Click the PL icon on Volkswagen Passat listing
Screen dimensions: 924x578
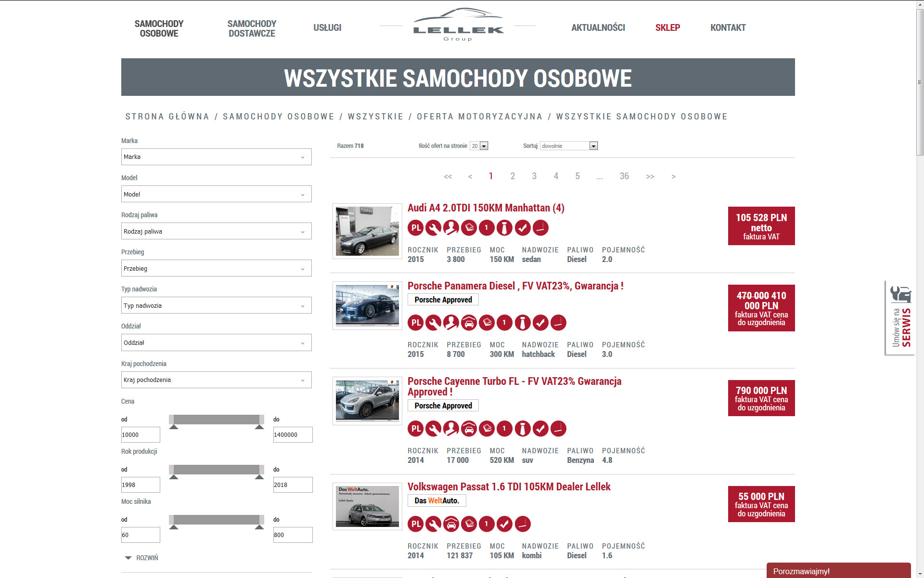pos(416,524)
